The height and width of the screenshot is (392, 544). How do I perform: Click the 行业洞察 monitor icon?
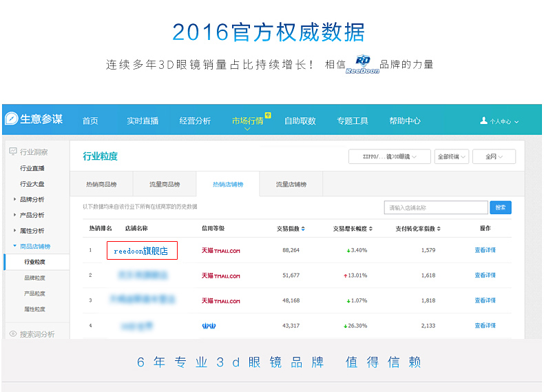[x=13, y=151]
